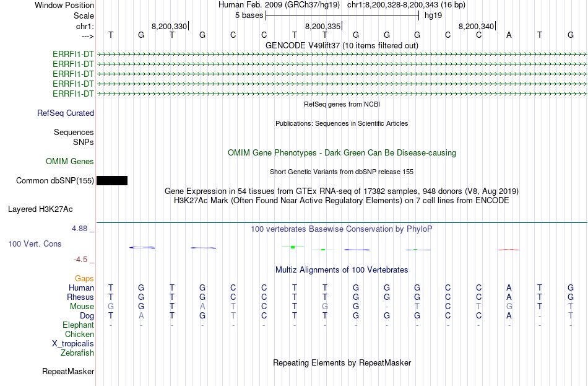Click the RefSeq genes from NCBI title
This screenshot has width=588, height=386.
click(x=342, y=104)
